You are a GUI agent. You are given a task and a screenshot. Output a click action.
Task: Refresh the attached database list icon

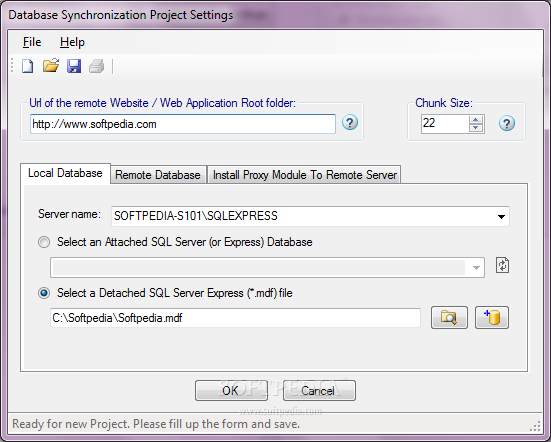point(503,265)
